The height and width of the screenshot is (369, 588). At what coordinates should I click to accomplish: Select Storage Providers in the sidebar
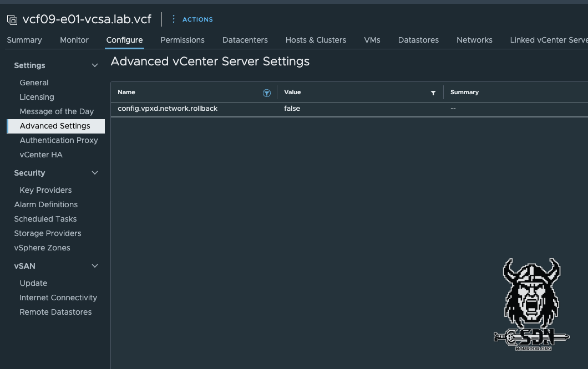(x=47, y=233)
